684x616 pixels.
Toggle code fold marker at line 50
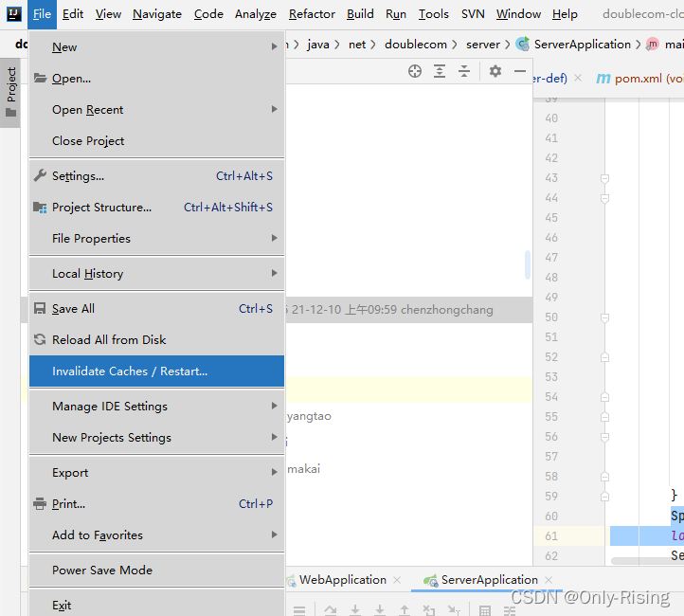pyautogui.click(x=604, y=317)
